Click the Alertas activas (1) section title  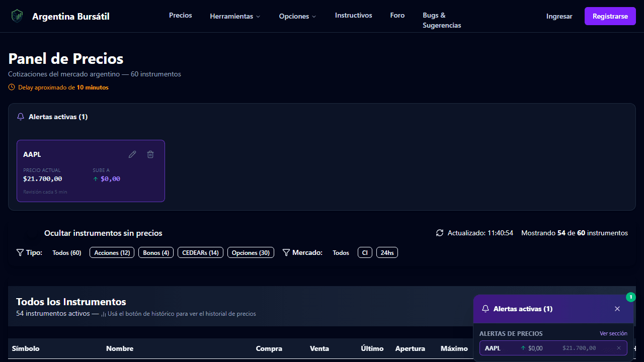click(58, 117)
